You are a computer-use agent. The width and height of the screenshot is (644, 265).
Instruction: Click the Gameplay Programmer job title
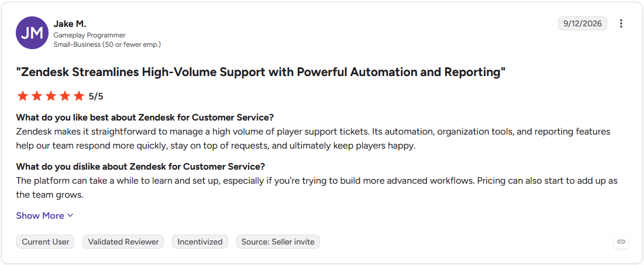click(89, 35)
